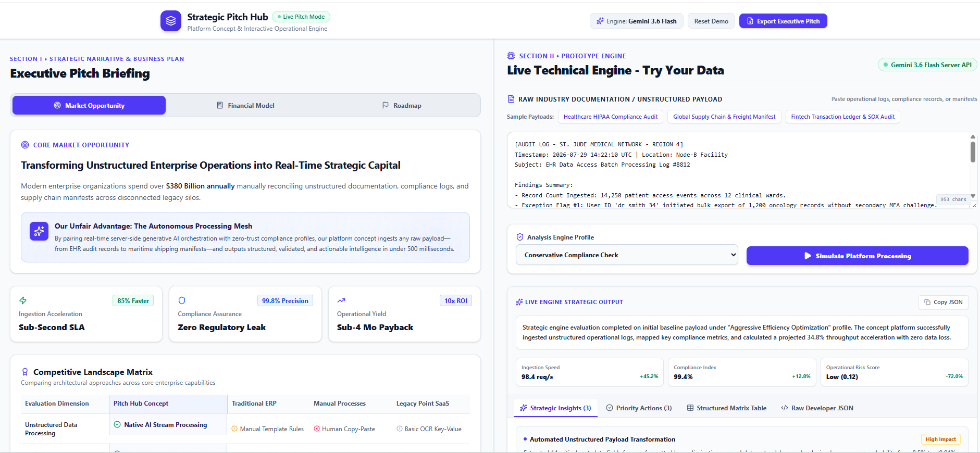
Task: Open the Analysis Engine Profile dropdown
Action: [627, 255]
